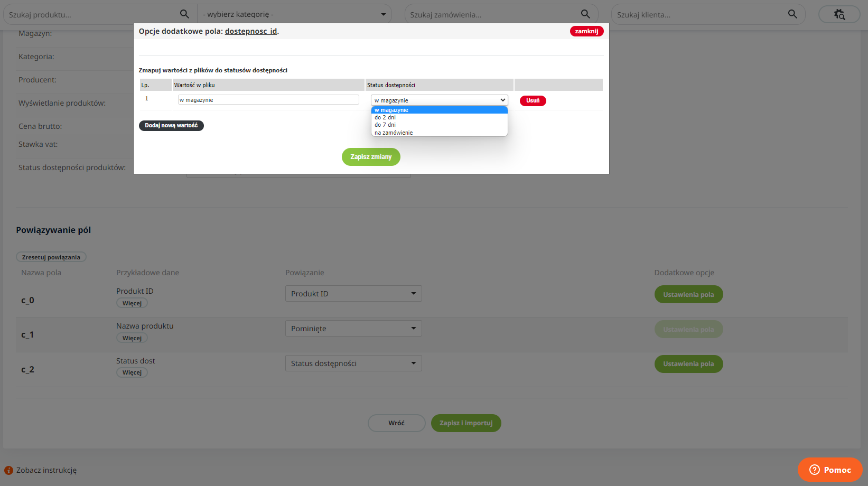Open the Pomoc help widget
Screen dimensions: 868x486
click(830, 470)
